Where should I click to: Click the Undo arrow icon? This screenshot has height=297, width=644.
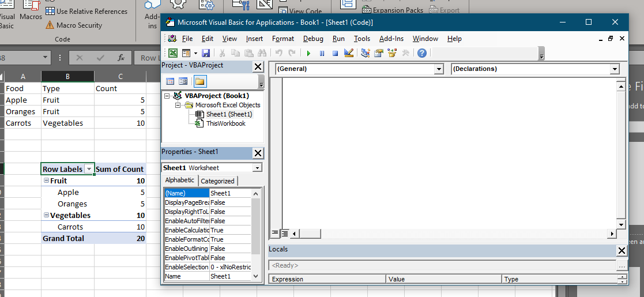(x=278, y=53)
